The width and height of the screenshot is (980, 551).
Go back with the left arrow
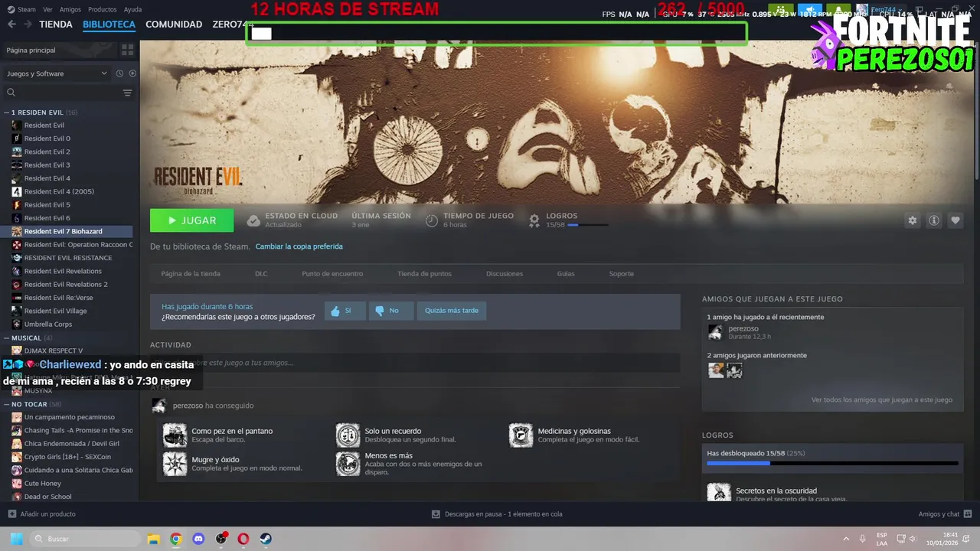11,24
